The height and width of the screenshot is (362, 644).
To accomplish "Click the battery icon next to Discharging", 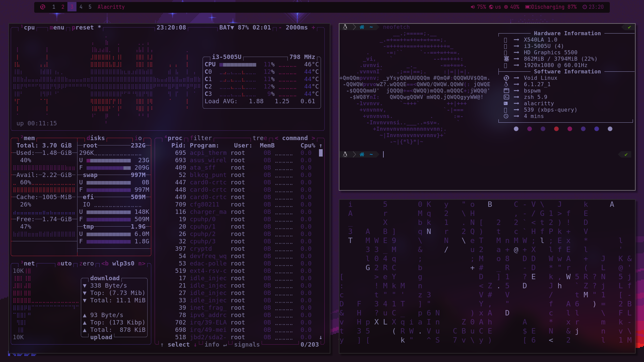I will click(x=528, y=7).
